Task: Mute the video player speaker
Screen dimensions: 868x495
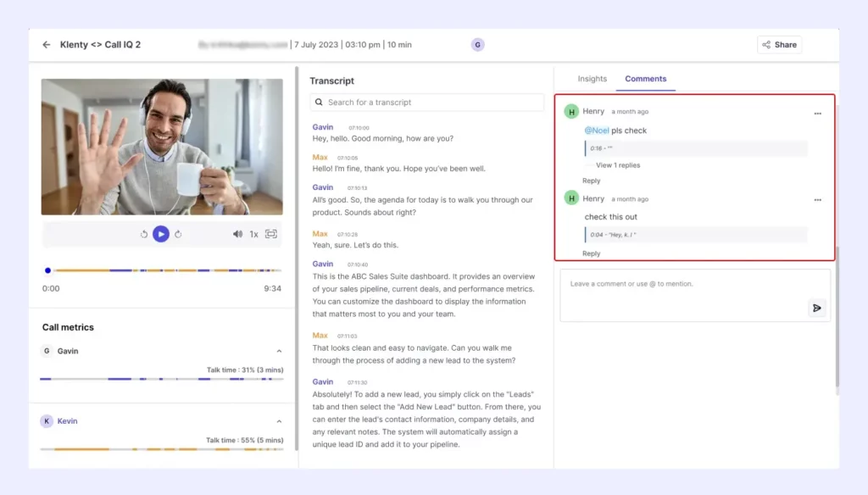Action: pos(239,234)
